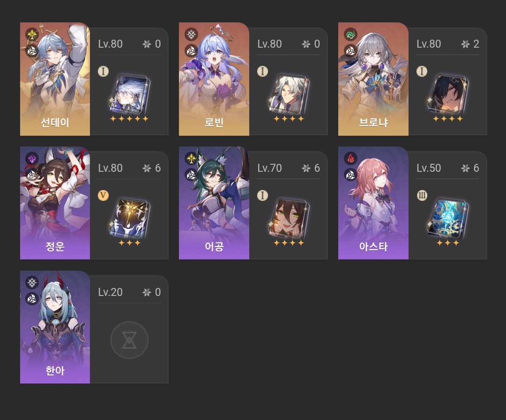Image resolution: width=506 pixels, height=420 pixels.
Task: Click 아스타's superimposition III badge
Action: (422, 195)
